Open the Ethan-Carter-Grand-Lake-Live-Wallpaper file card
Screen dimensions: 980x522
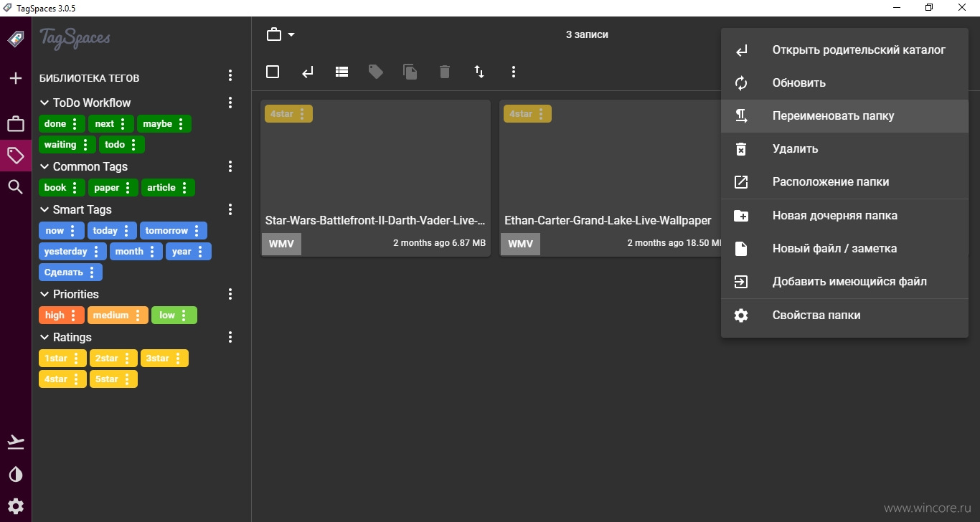pyautogui.click(x=611, y=179)
